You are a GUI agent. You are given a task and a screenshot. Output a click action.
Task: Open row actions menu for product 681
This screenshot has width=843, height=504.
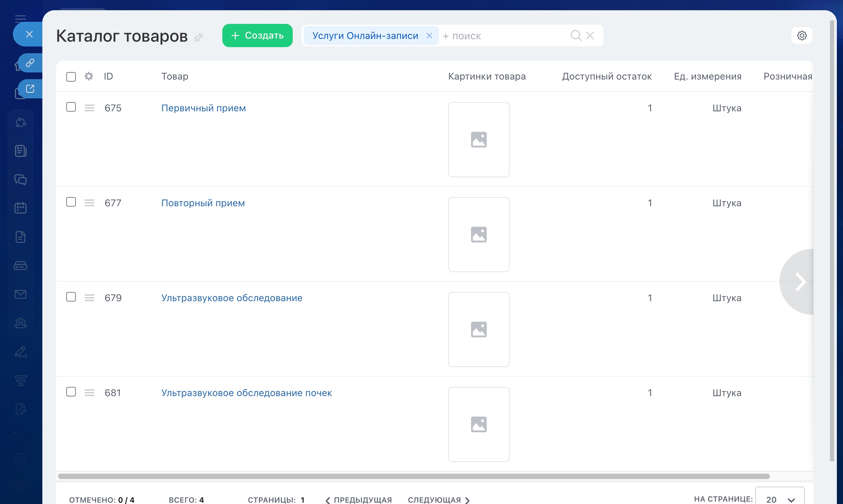coord(89,393)
